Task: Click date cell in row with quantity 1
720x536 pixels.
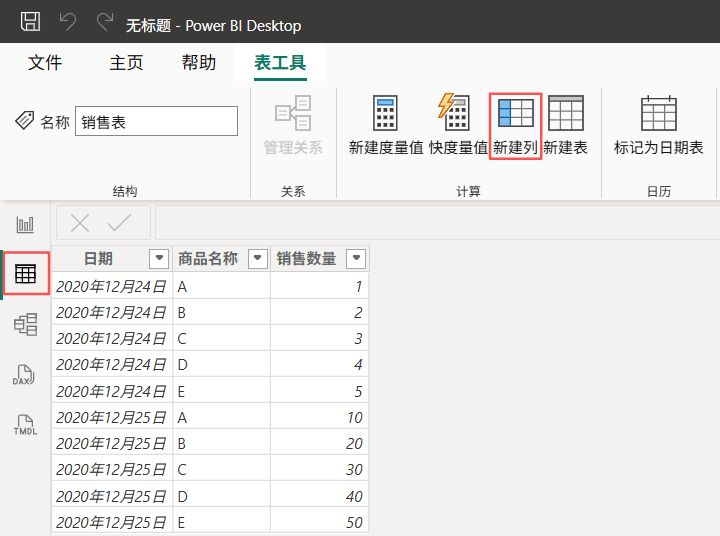Action: click(x=112, y=287)
